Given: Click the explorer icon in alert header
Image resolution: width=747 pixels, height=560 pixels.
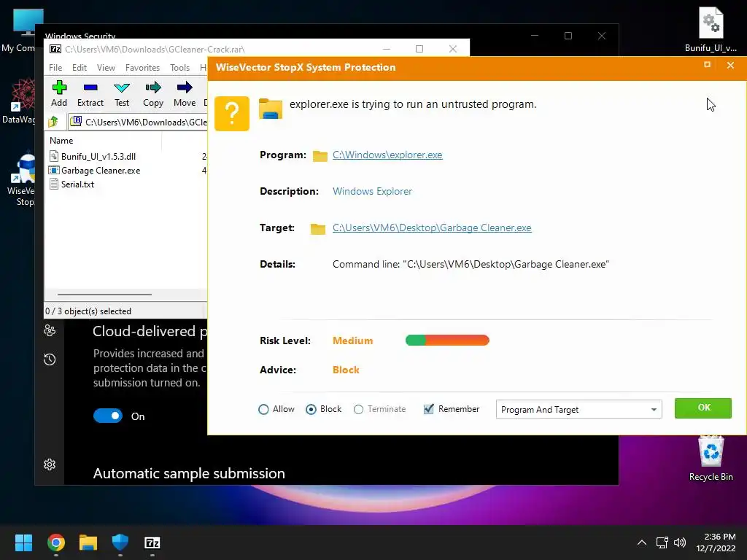Looking at the screenshot, I should pyautogui.click(x=271, y=109).
